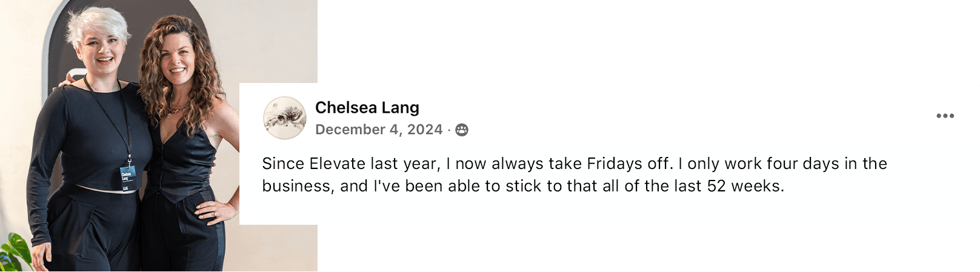Click the December 4, 2024 timestamp

[379, 130]
